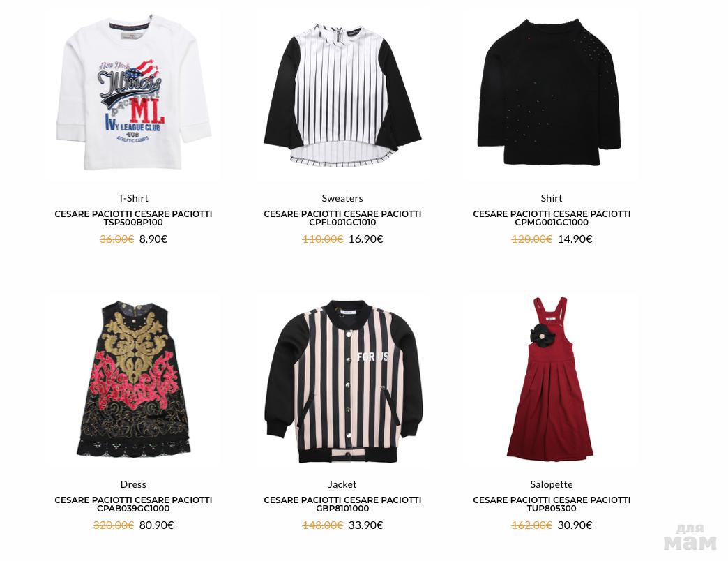The height and width of the screenshot is (561, 728).
Task: Open product title CPFL001GC1010
Action: tap(342, 218)
